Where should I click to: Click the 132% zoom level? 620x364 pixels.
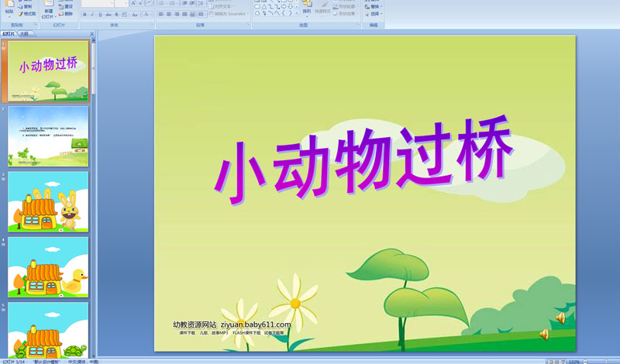[x=574, y=362]
